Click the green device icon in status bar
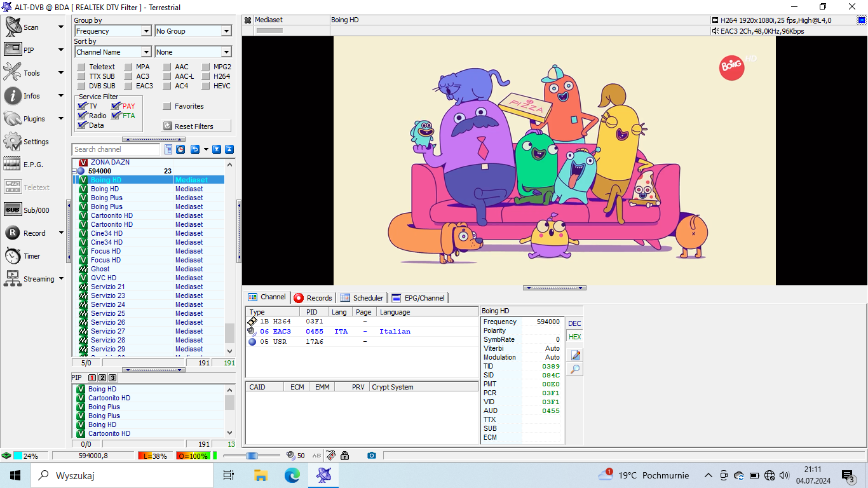868x488 pixels. pos(6,456)
